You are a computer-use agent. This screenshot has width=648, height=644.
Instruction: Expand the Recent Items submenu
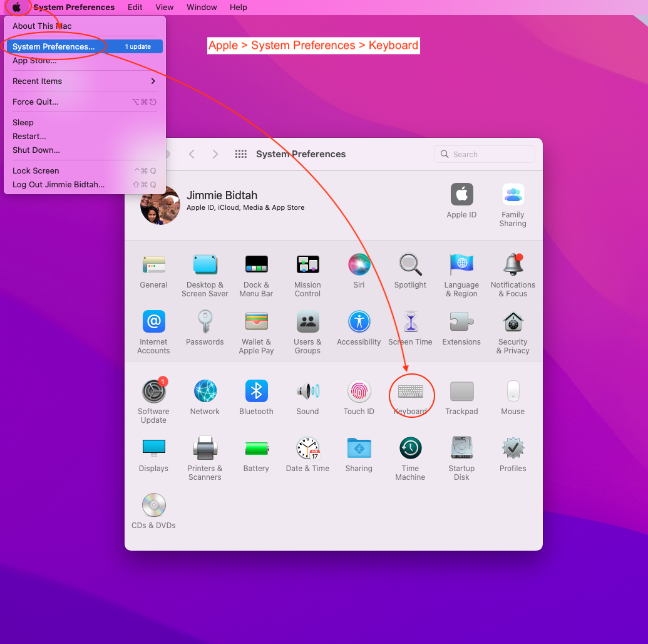(85, 81)
